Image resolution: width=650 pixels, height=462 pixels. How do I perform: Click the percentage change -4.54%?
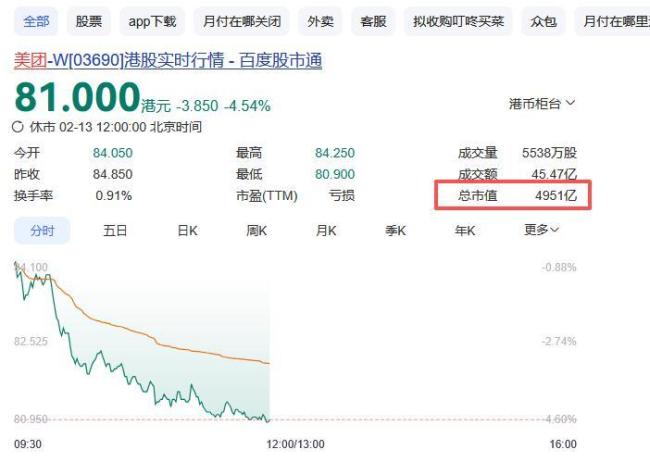pyautogui.click(x=247, y=106)
